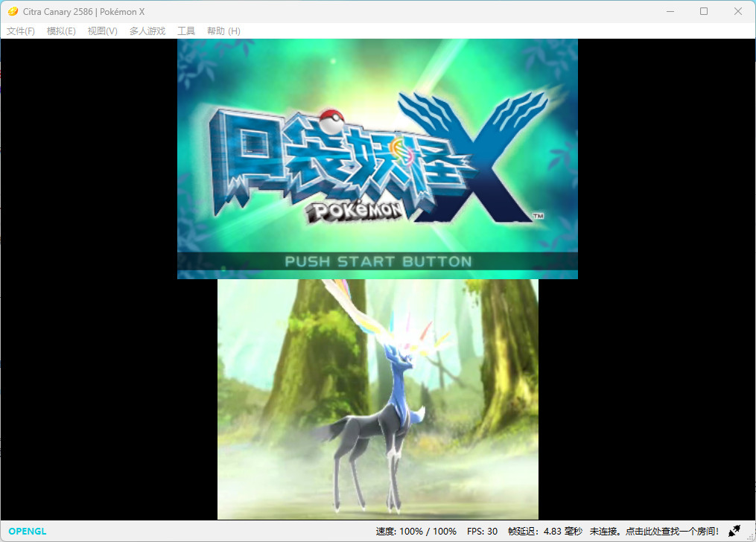Click the multiplayer connection icon in status bar

pyautogui.click(x=734, y=531)
